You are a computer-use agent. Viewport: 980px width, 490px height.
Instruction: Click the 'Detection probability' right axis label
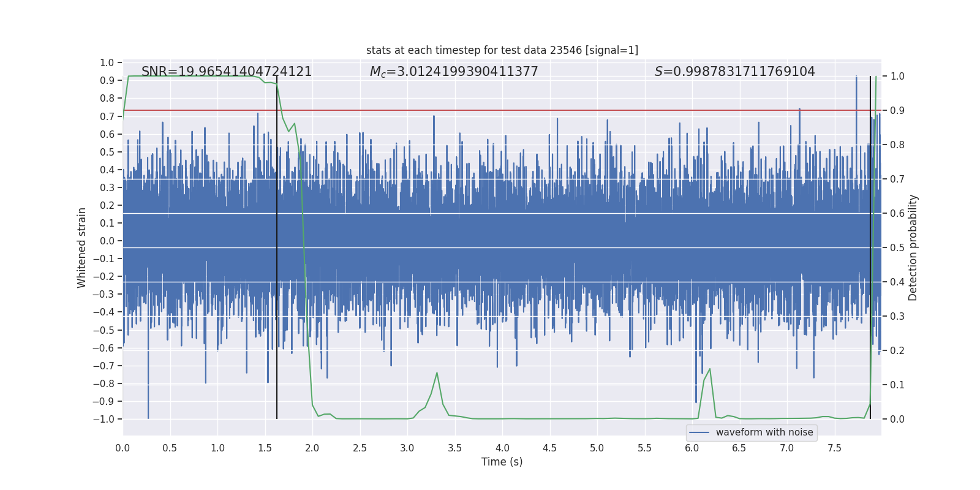pyautogui.click(x=913, y=247)
